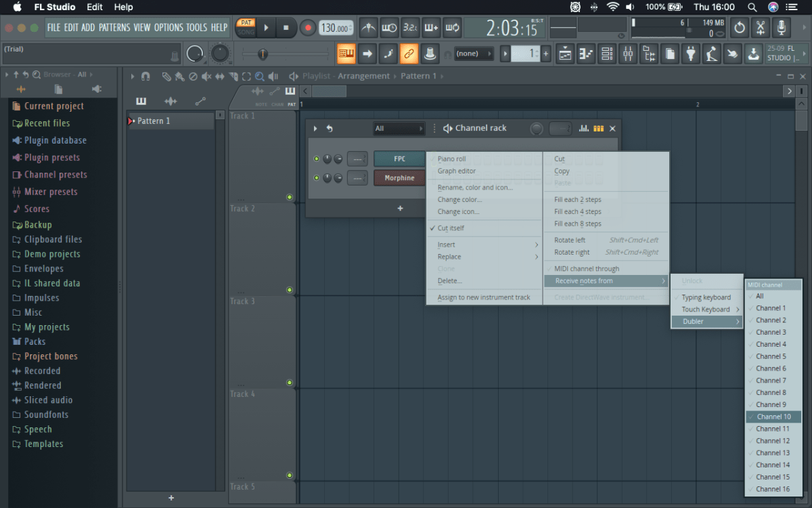Click the Morphine channel button
Screen dimensions: 812x508
click(x=399, y=178)
